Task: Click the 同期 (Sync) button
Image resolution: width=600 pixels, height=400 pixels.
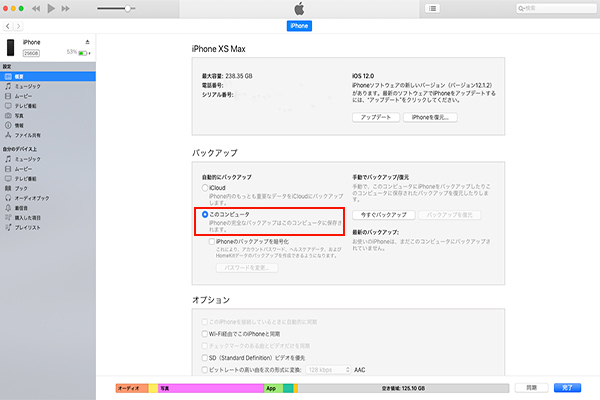Action: click(532, 388)
